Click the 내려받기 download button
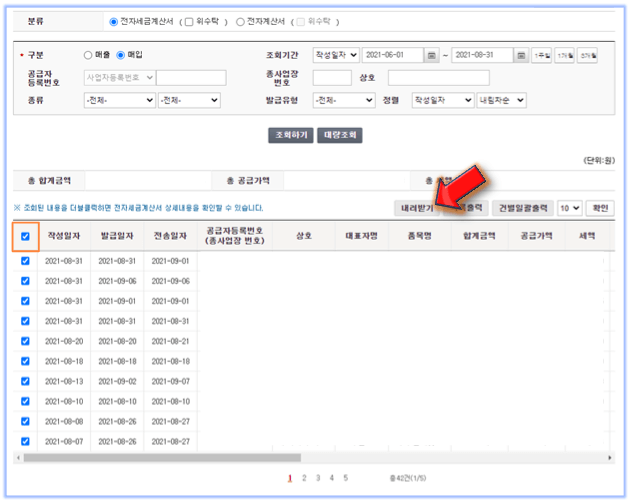This screenshot has width=633, height=503. 417,208
